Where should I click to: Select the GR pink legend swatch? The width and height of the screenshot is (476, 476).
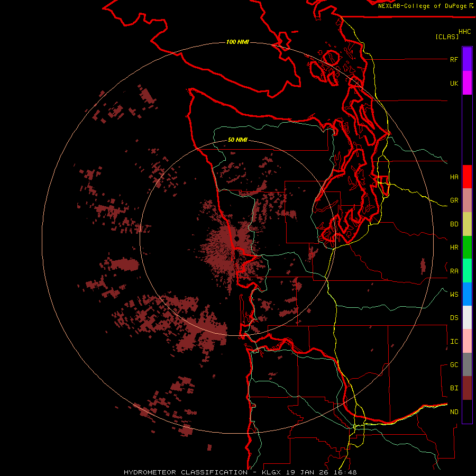pyautogui.click(x=467, y=200)
